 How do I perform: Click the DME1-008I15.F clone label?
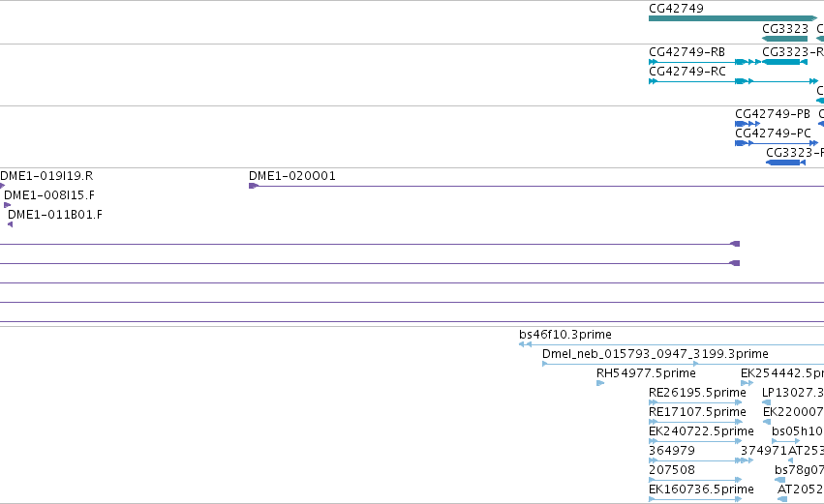[x=48, y=195]
